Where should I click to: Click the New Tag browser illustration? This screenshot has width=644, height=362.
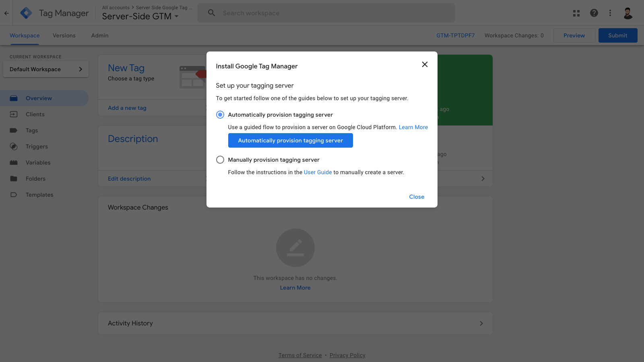click(x=193, y=77)
